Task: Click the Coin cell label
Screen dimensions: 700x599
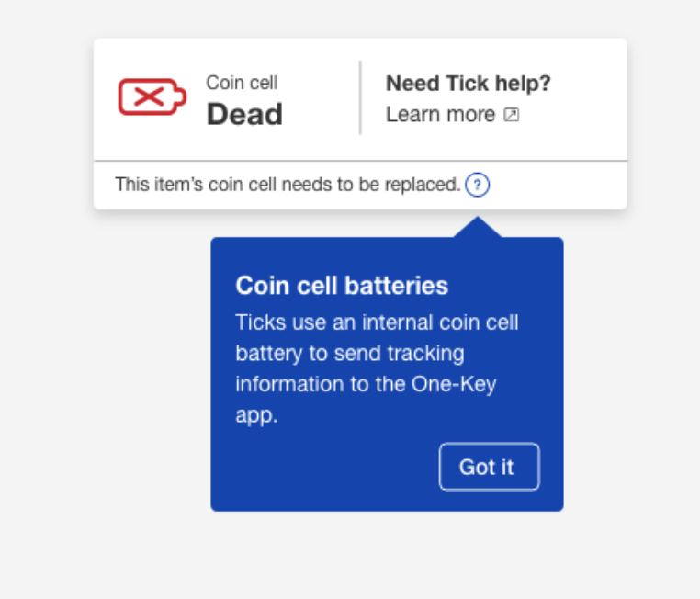Action: (242, 83)
